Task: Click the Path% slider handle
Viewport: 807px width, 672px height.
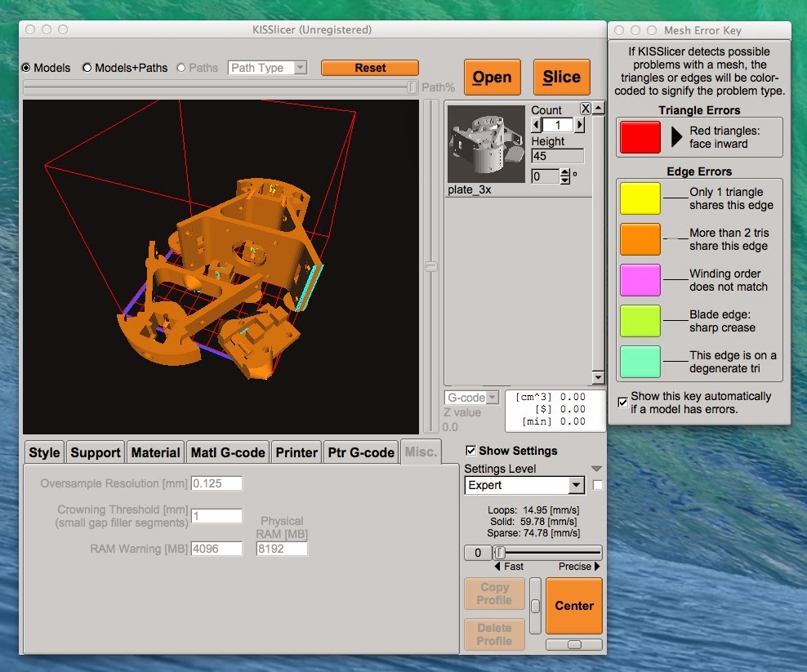Action: coord(412,87)
